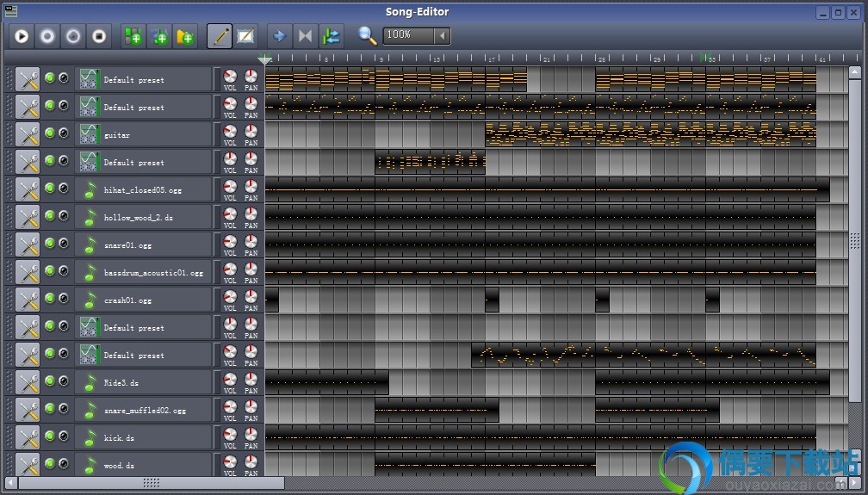Open snare01.ogg instrument button
The height and width of the screenshot is (495, 868).
click(x=143, y=244)
